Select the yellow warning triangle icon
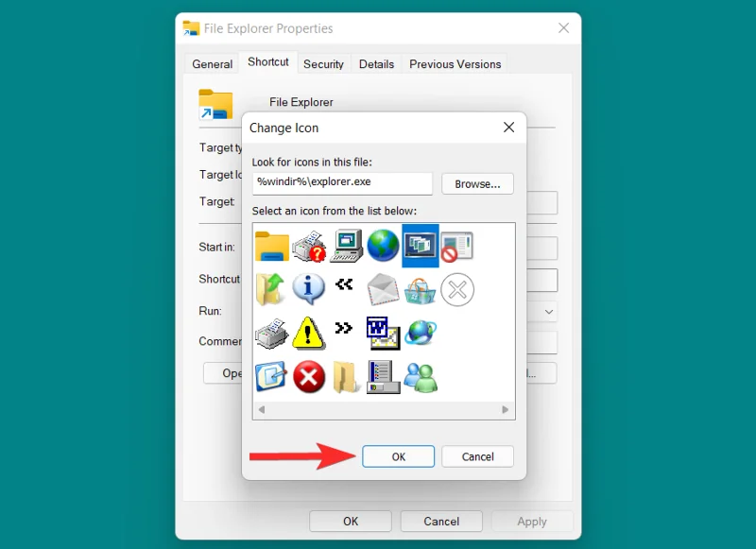The width and height of the screenshot is (756, 549). pyautogui.click(x=309, y=333)
